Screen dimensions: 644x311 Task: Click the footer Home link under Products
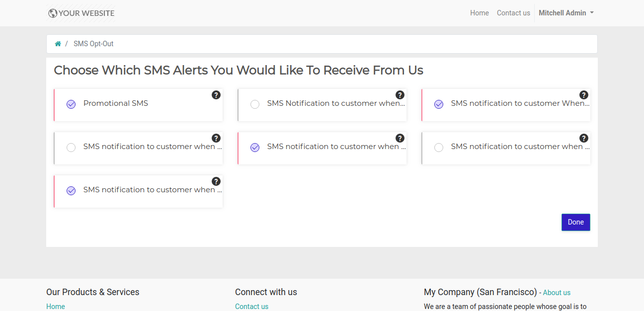[x=56, y=307]
